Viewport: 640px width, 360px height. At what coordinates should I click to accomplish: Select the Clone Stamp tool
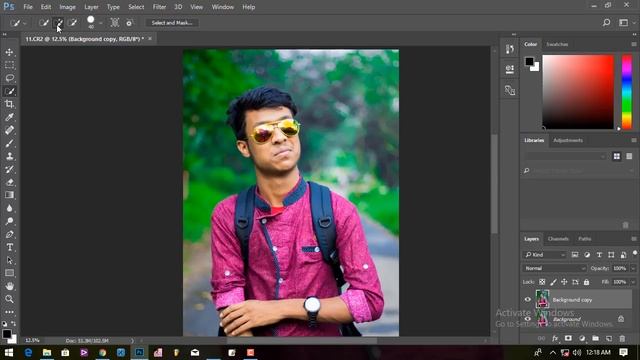pyautogui.click(x=9, y=156)
